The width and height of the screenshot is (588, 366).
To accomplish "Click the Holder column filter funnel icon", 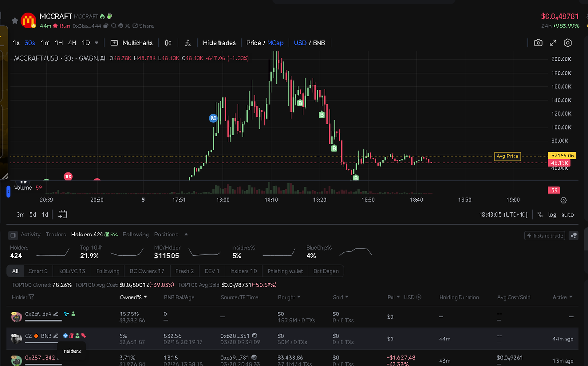I will coord(32,297).
